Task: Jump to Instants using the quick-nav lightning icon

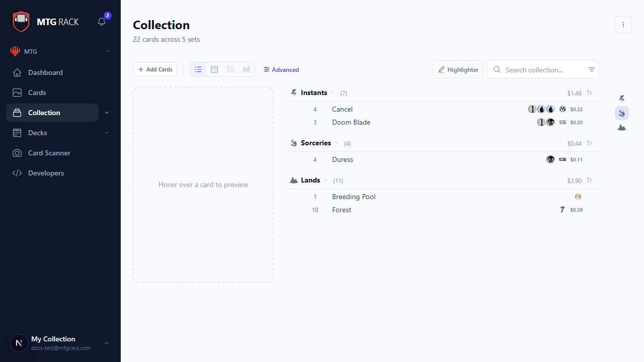Action: [622, 99]
